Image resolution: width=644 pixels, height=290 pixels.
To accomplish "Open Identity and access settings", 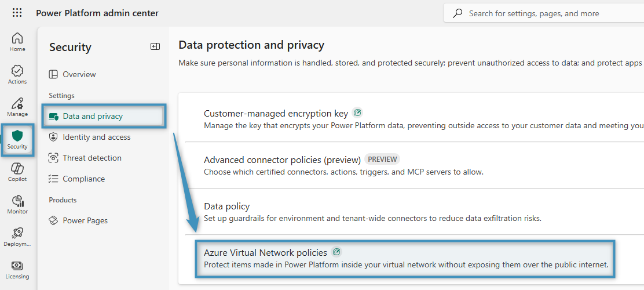I will click(96, 137).
